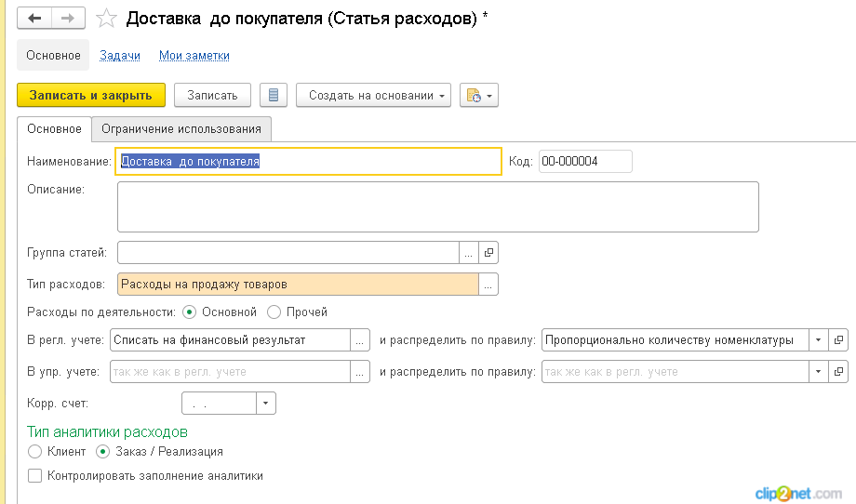The height and width of the screenshot is (504, 856).
Task: Open the Задачи navigation link
Action: pyautogui.click(x=119, y=55)
